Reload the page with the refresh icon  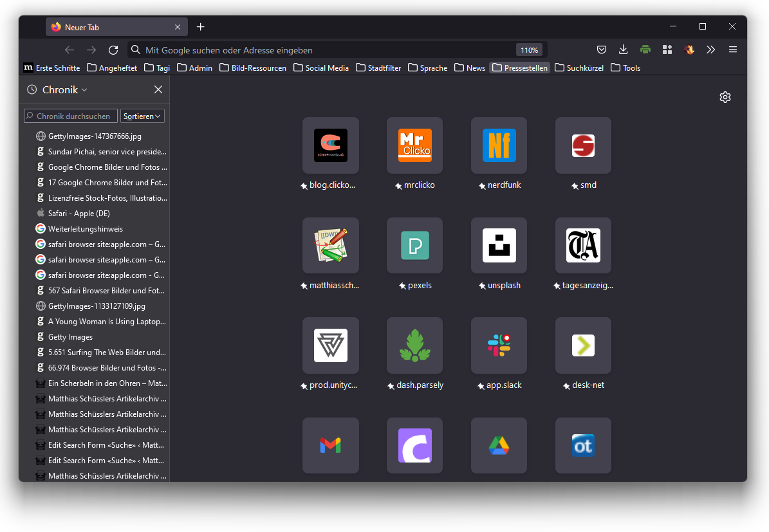[113, 50]
